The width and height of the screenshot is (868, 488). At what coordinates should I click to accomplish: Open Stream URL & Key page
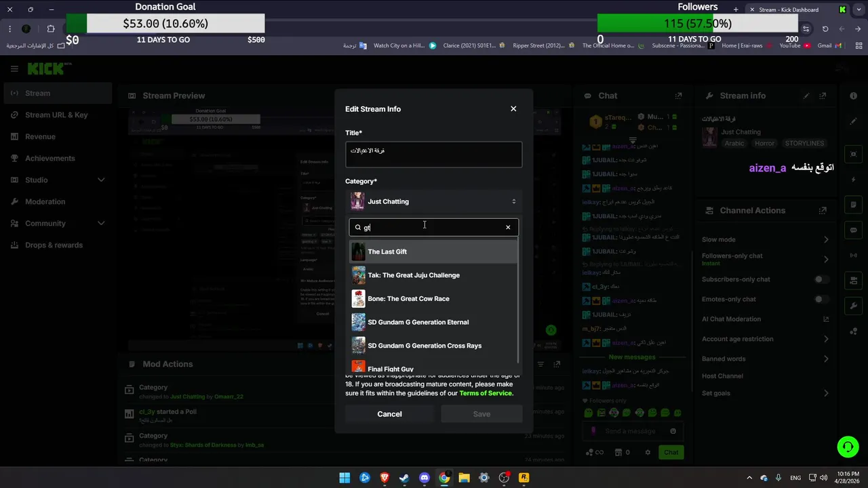click(x=58, y=115)
